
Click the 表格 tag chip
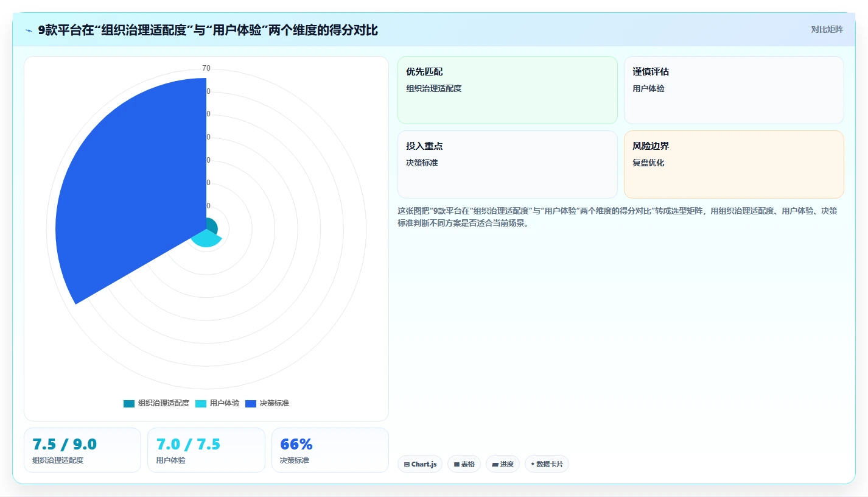pyautogui.click(x=464, y=464)
